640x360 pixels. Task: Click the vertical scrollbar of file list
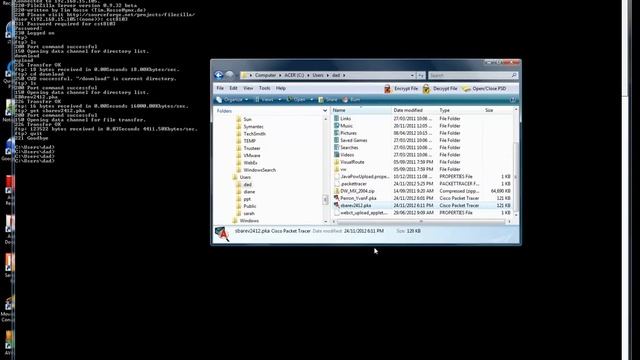516,163
